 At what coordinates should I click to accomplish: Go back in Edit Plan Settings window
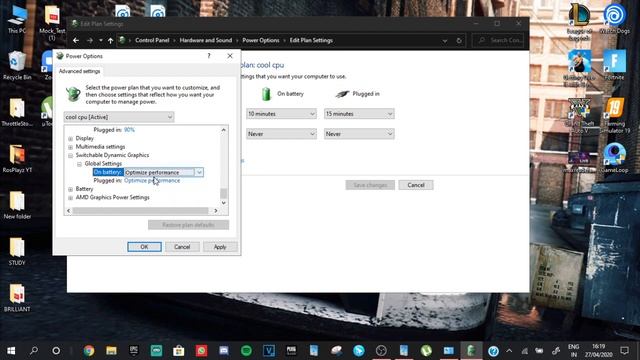pos(76,40)
